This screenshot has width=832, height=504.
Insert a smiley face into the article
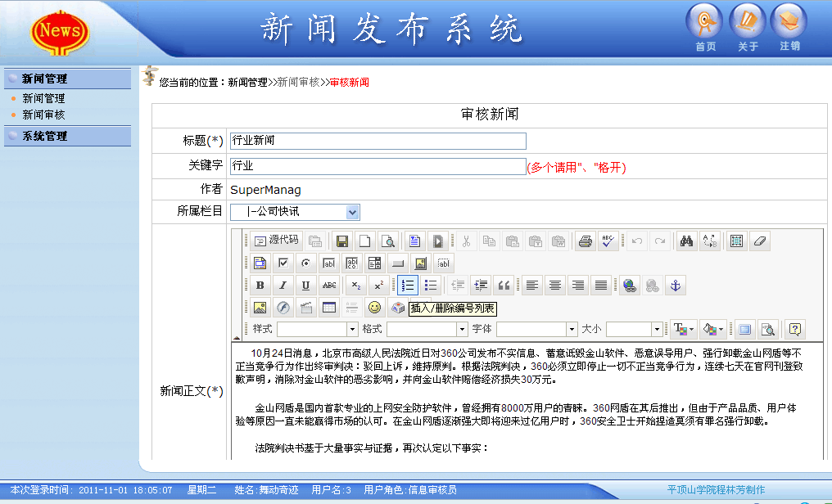tap(377, 307)
